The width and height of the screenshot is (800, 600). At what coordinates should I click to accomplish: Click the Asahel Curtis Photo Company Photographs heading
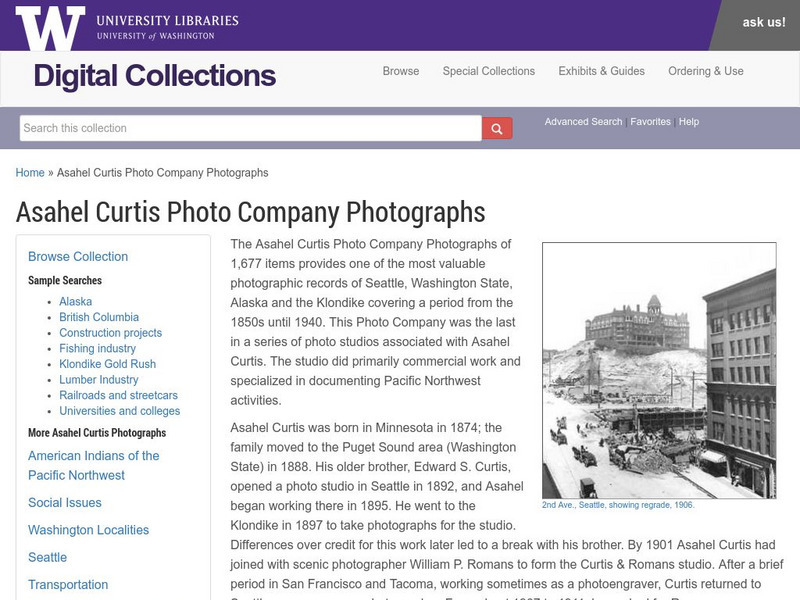(251, 212)
